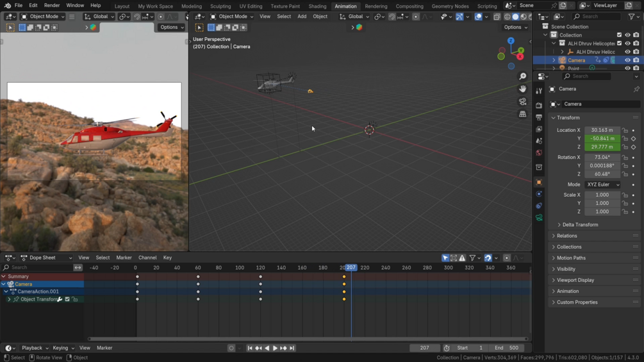This screenshot has width=644, height=362.
Task: Toggle overlays icon in viewport header
Action: click(x=478, y=17)
